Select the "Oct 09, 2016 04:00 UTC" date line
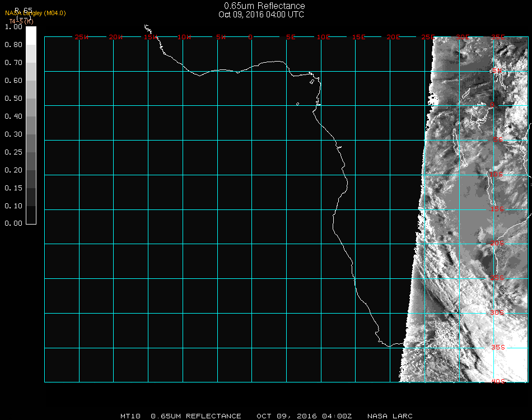Image resolution: width=532 pixels, height=420 pixels. pyautogui.click(x=261, y=14)
